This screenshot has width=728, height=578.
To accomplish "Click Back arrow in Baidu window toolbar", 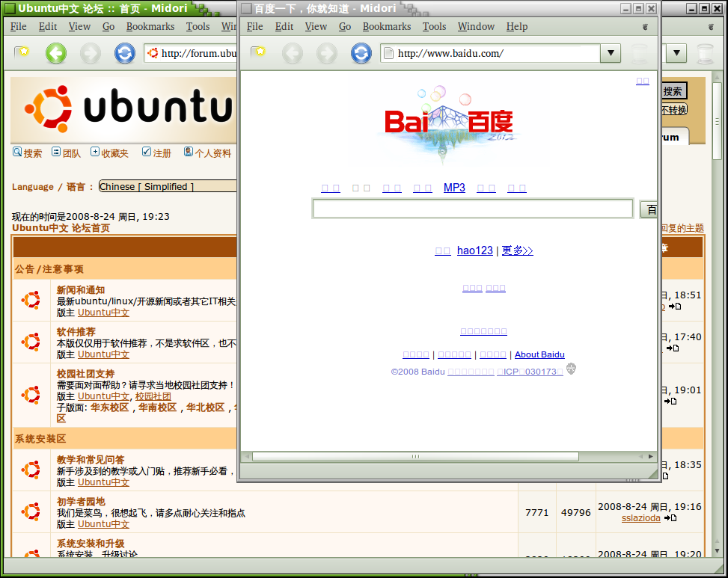I will (293, 53).
